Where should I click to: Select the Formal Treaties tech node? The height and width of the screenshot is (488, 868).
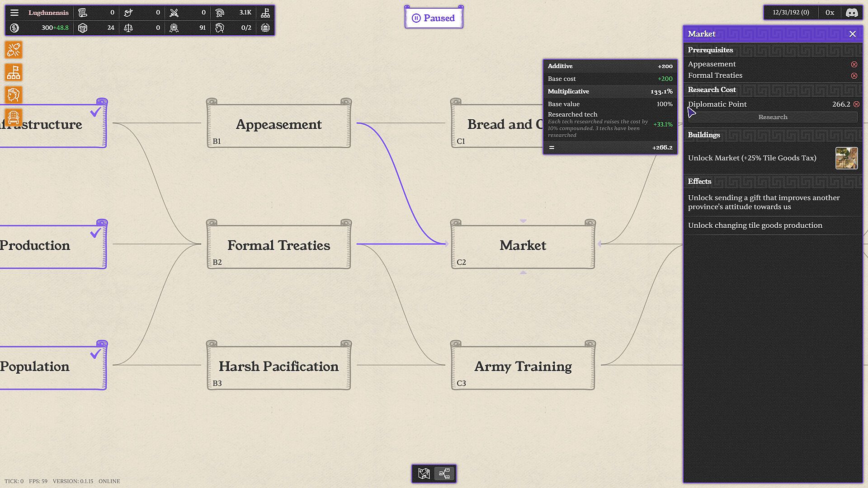[x=278, y=245]
